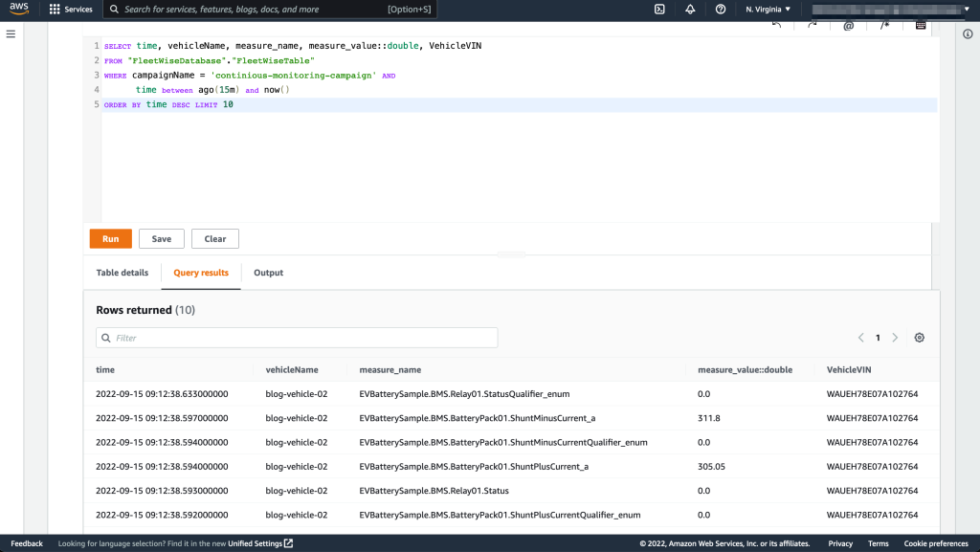Undo the last query edit
Screen dimensions: 980x552
point(775,26)
